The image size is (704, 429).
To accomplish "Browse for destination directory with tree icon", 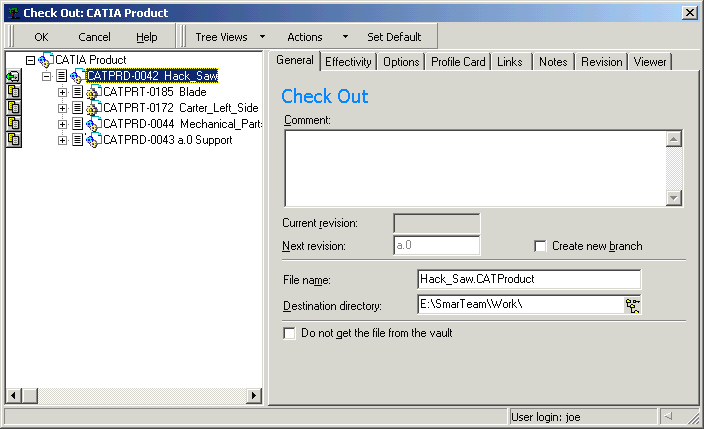I will point(632,305).
